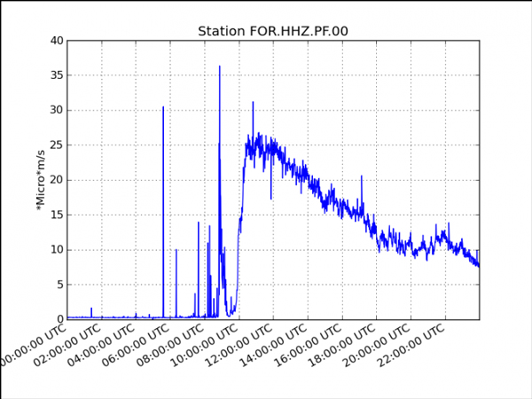Select the 15 y-axis tick label
The height and width of the screenshot is (399, 532).
tap(56, 215)
